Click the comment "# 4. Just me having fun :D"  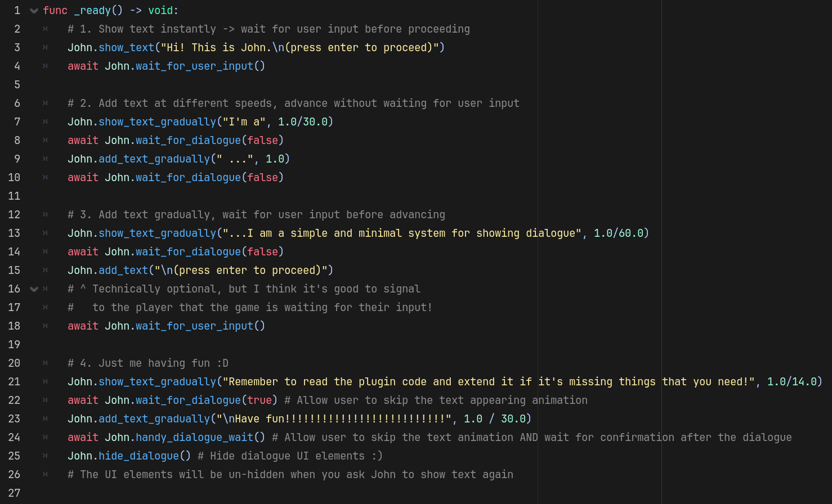[148, 363]
